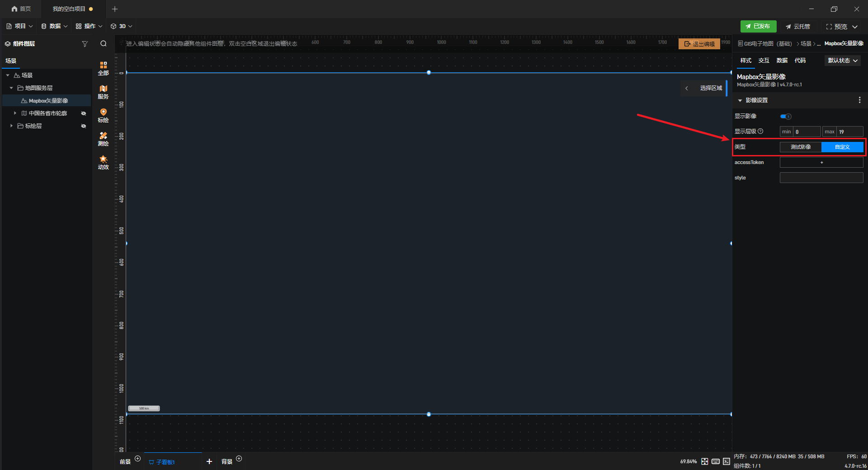
Task: Open the 数据 menu in top toolbar
Action: (x=54, y=26)
